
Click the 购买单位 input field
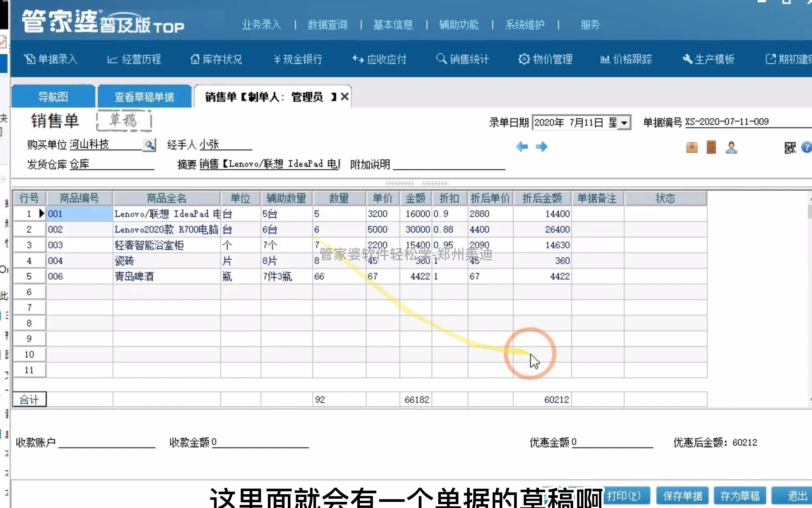click(x=106, y=145)
